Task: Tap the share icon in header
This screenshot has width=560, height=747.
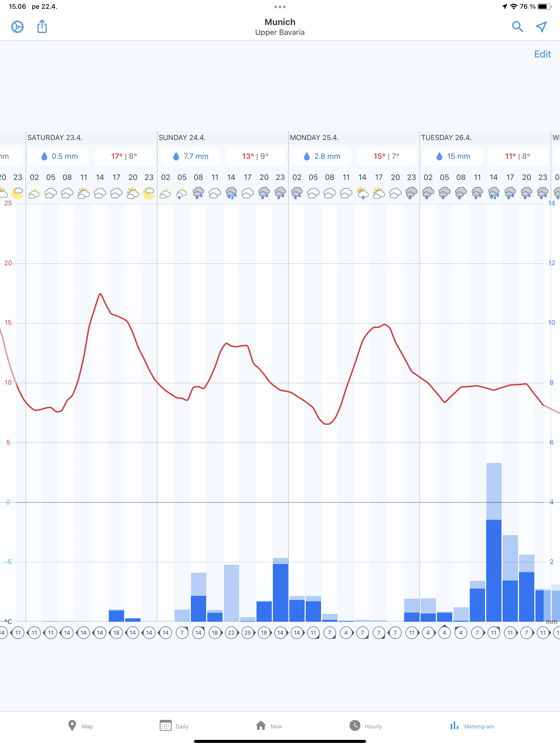Action: coord(42,26)
